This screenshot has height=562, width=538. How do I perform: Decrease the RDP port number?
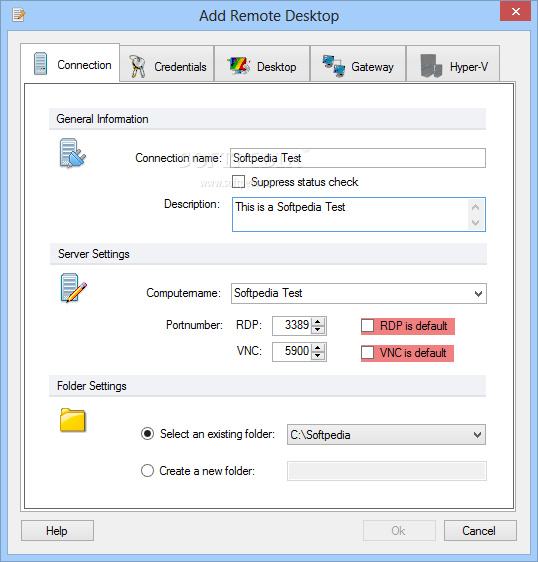coord(318,330)
